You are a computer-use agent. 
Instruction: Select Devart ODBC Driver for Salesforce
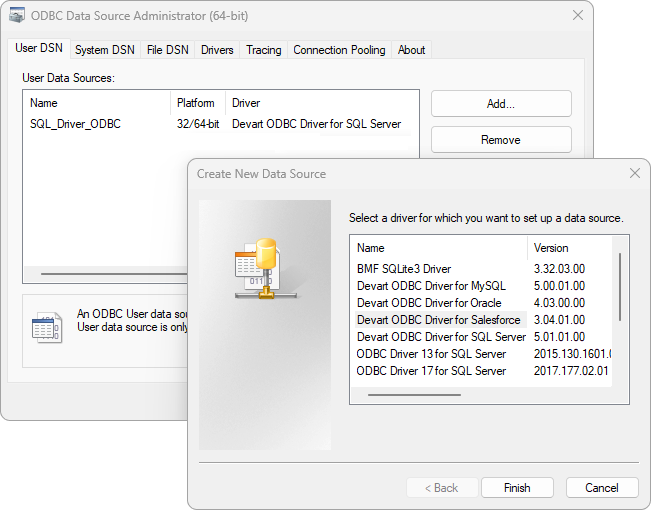[441, 320]
